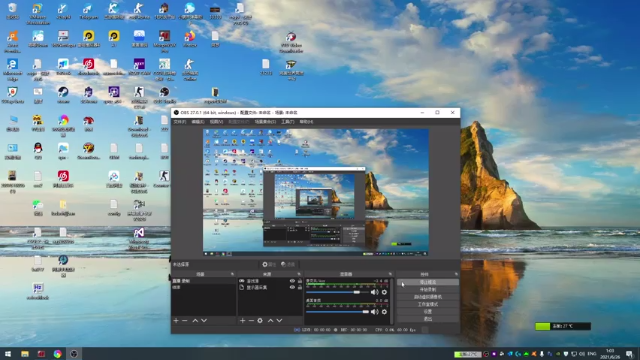The height and width of the screenshot is (360, 640).
Task: Add a new scene with the plus icon
Action: [176, 321]
